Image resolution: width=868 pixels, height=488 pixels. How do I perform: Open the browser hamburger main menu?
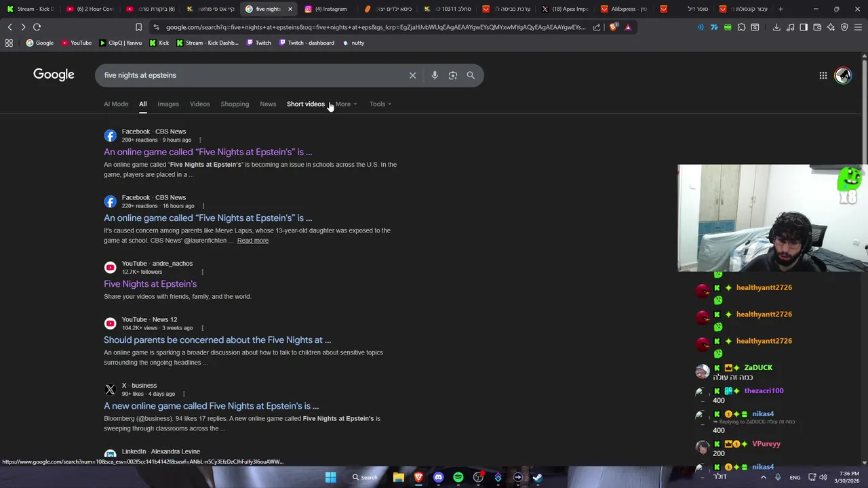click(x=858, y=27)
